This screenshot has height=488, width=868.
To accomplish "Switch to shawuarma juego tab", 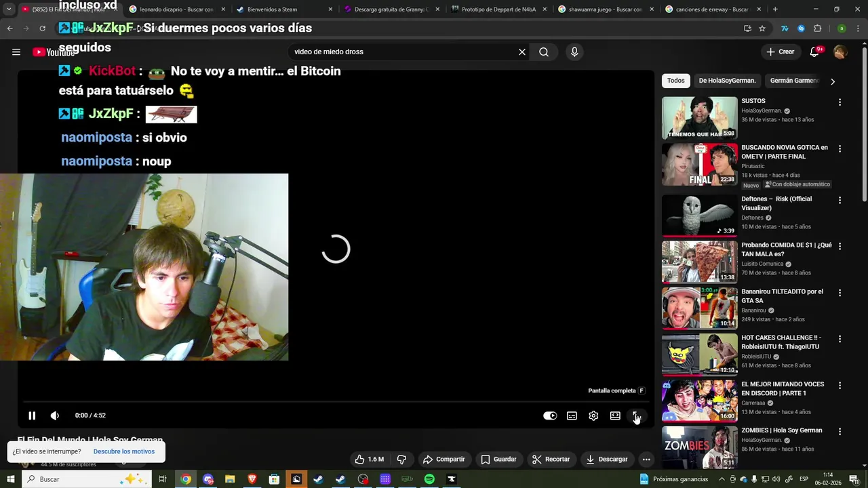I will point(606,9).
